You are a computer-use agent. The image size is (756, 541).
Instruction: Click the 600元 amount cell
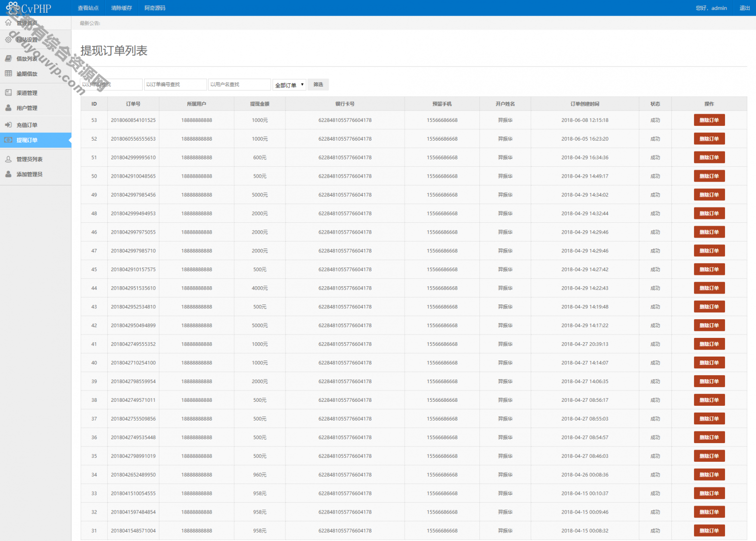tap(260, 157)
